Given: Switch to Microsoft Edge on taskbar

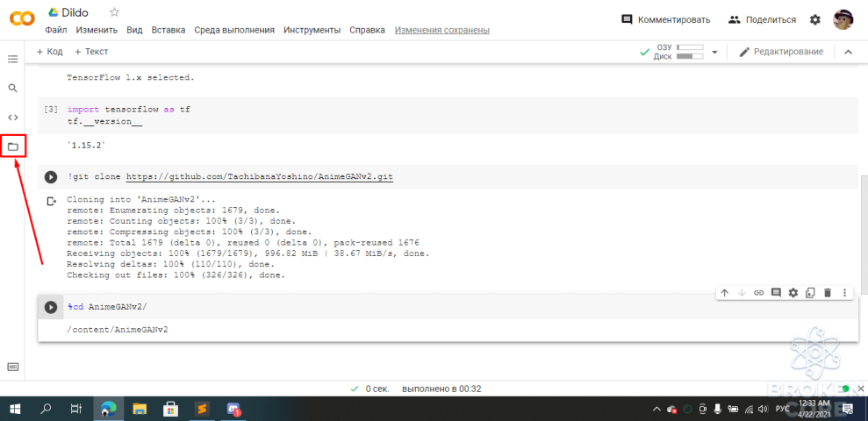Looking at the screenshot, I should 109,409.
